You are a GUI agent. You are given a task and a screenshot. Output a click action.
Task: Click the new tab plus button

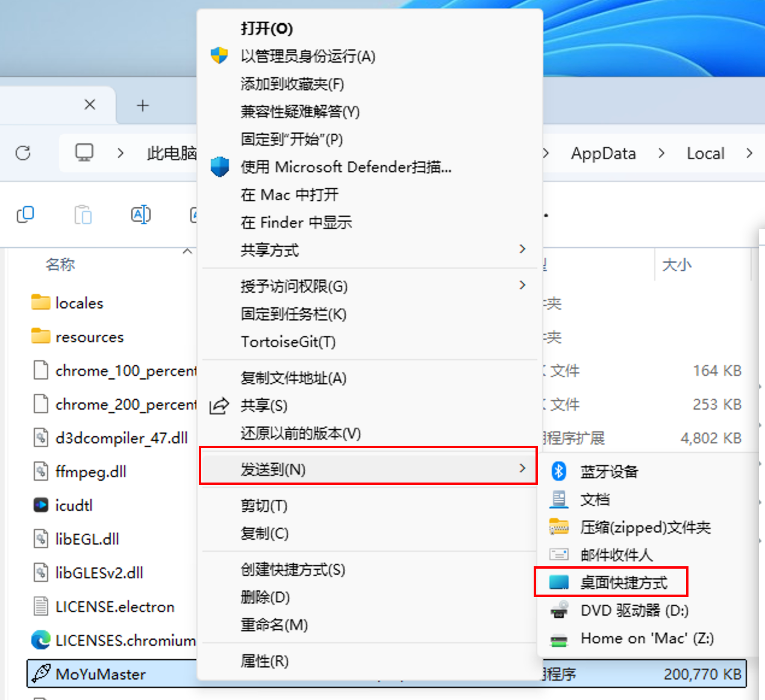point(142,105)
